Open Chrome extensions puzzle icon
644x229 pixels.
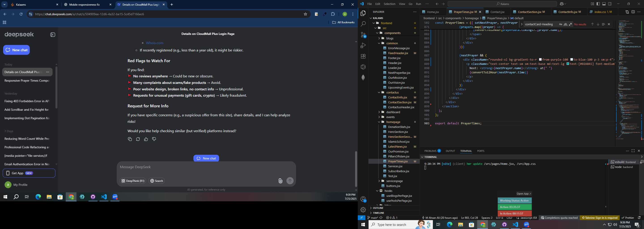pyautogui.click(x=333, y=14)
